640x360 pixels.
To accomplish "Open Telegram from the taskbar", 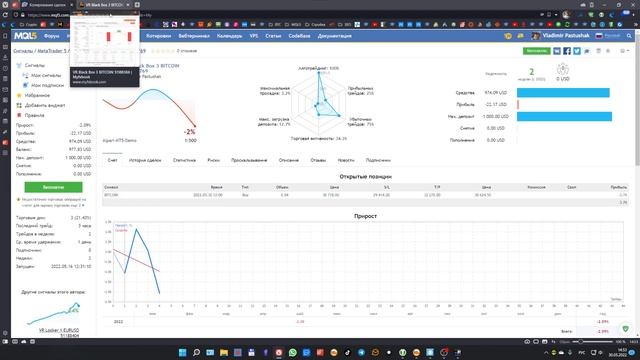I will (x=361, y=352).
